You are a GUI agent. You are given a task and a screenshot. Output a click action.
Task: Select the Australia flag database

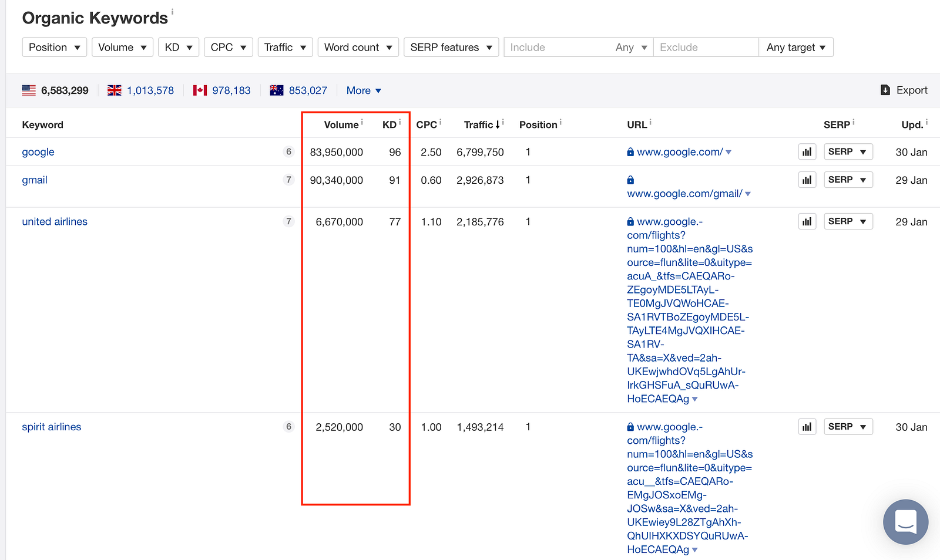pos(277,90)
